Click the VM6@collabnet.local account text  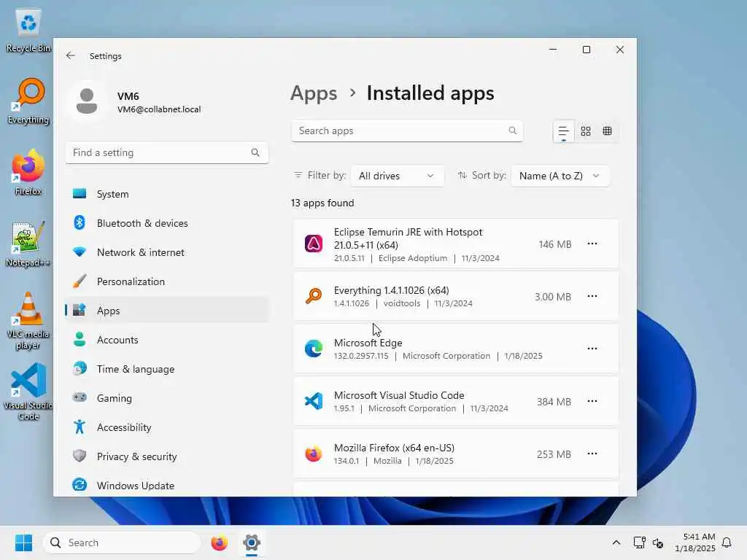[159, 109]
